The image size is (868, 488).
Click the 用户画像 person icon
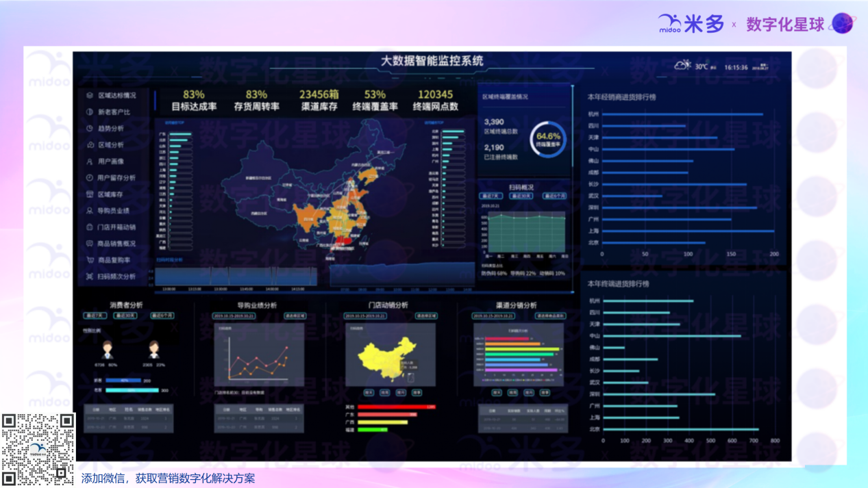(90, 162)
